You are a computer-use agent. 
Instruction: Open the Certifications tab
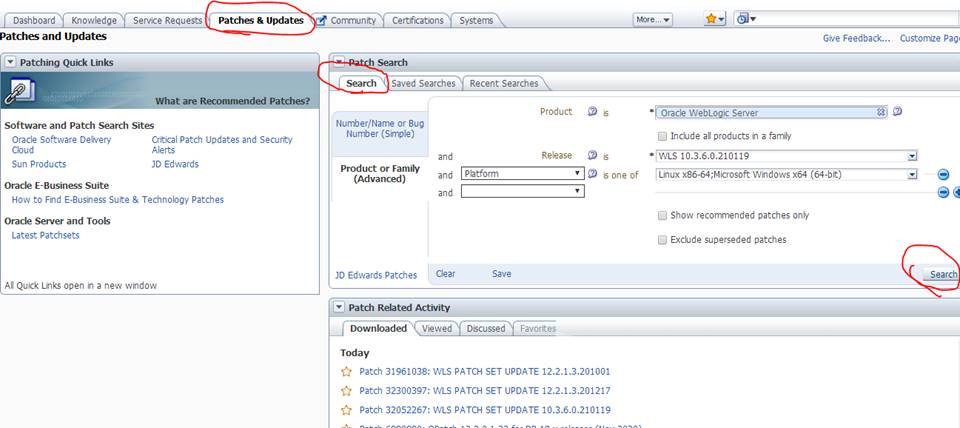click(x=418, y=20)
